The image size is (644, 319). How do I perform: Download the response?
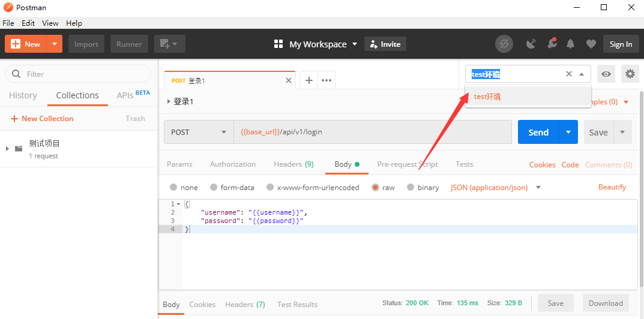tap(606, 303)
